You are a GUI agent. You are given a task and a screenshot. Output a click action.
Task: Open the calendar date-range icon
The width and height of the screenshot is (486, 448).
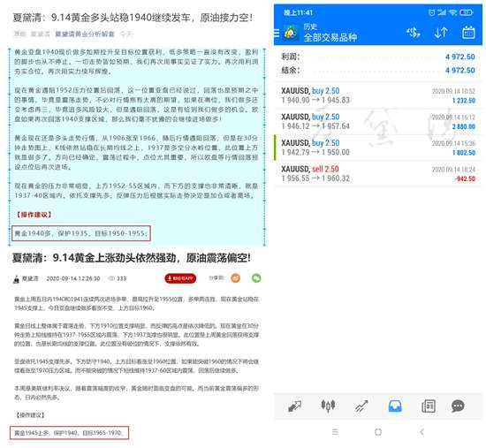click(x=468, y=32)
